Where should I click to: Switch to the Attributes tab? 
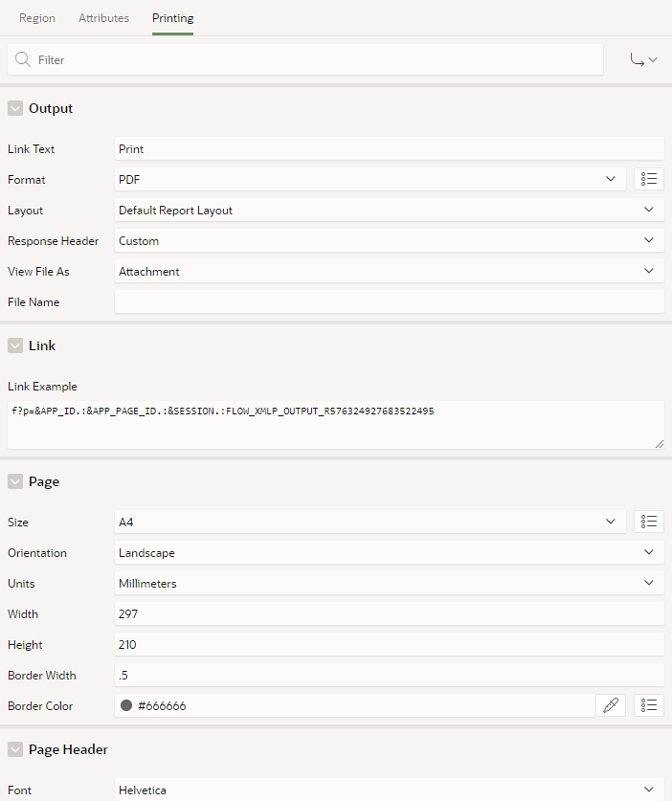pyautogui.click(x=103, y=18)
